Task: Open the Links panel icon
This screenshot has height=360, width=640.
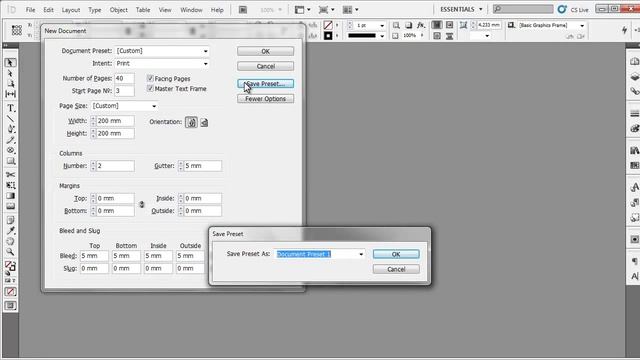Action: 634,91
